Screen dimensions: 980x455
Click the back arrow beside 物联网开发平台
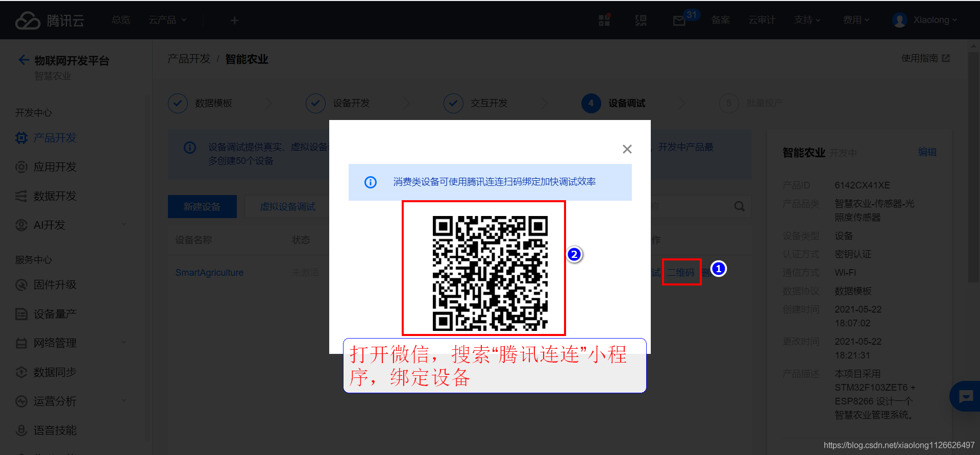click(23, 60)
